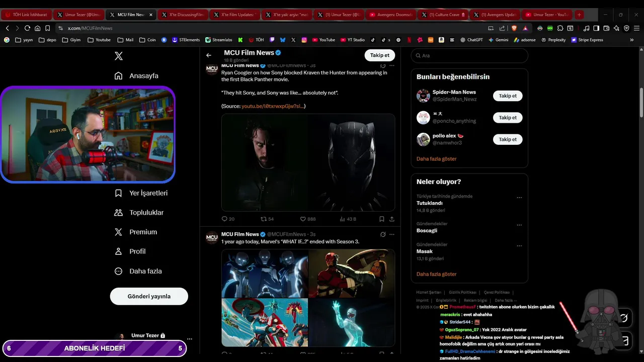This screenshot has width=644, height=362.
Task: Show more suggested accounts link
Action: pyautogui.click(x=437, y=159)
